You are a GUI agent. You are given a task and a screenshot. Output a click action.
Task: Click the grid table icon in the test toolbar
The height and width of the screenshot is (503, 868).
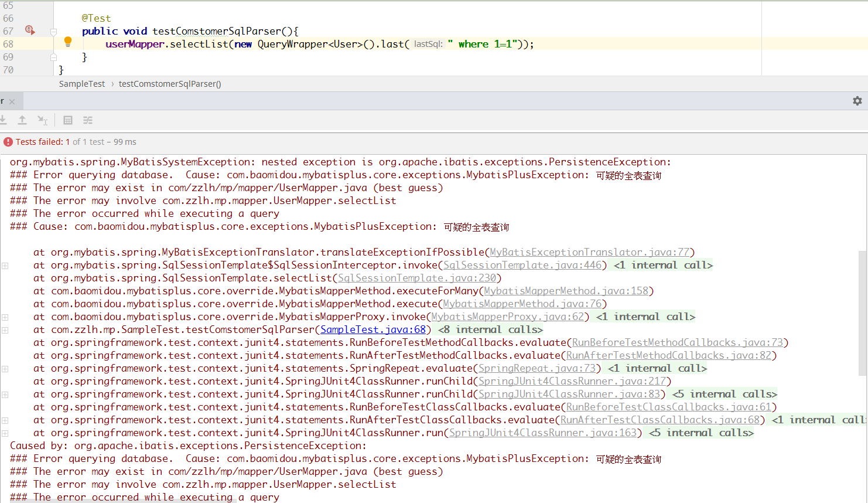click(x=68, y=120)
